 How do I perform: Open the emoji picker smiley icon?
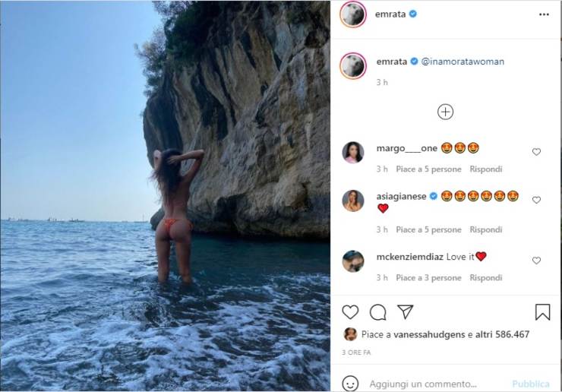point(350,383)
